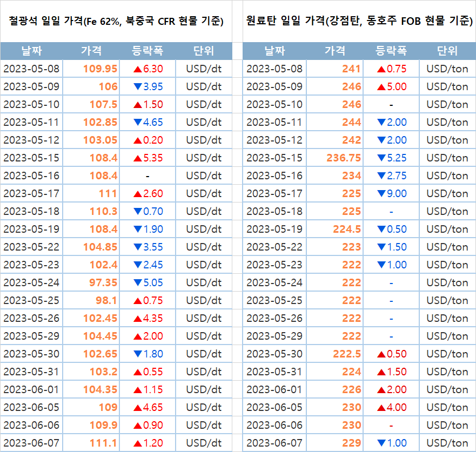Click the red up arrow beside 4.35
The height and width of the screenshot is (452, 476).
[137, 318]
